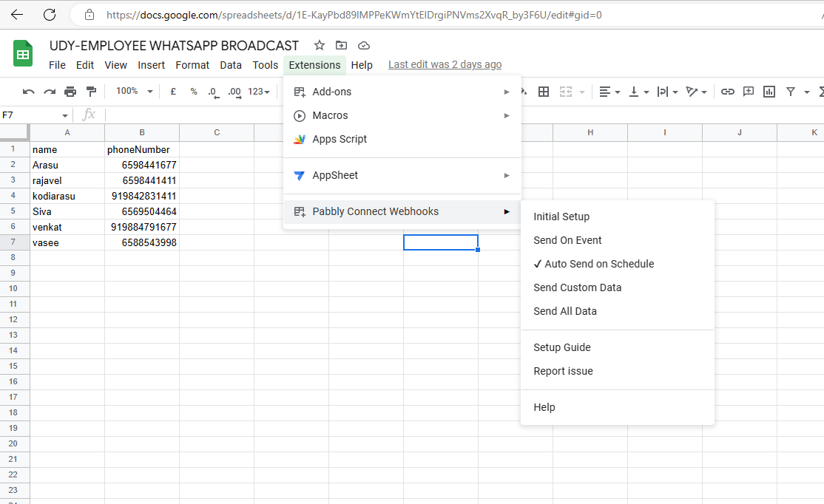
Task: Open text rotation options
Action: click(x=696, y=92)
